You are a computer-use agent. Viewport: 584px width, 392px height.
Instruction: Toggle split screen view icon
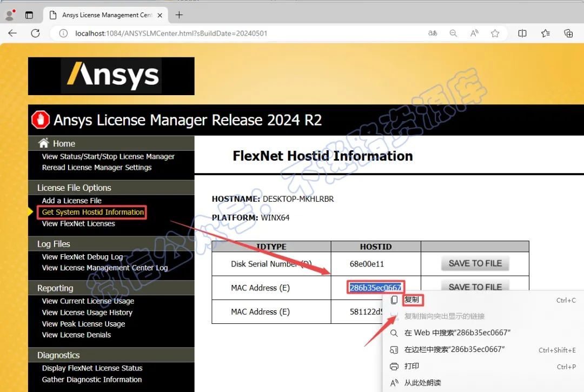click(522, 33)
